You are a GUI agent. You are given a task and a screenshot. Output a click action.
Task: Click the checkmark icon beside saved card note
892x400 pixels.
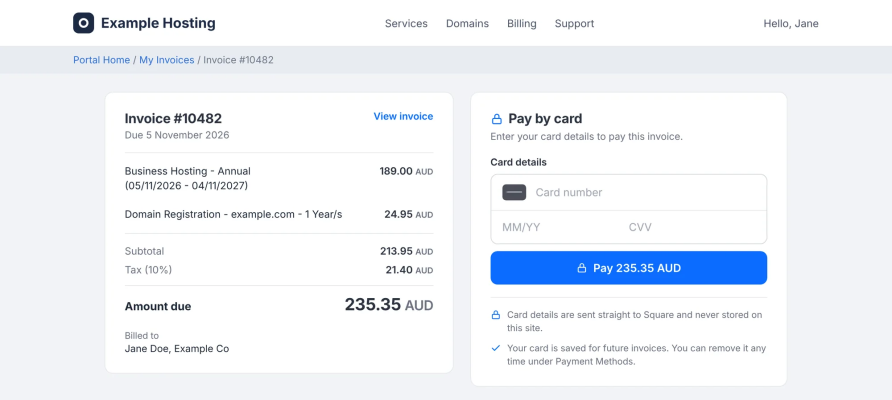tap(496, 348)
